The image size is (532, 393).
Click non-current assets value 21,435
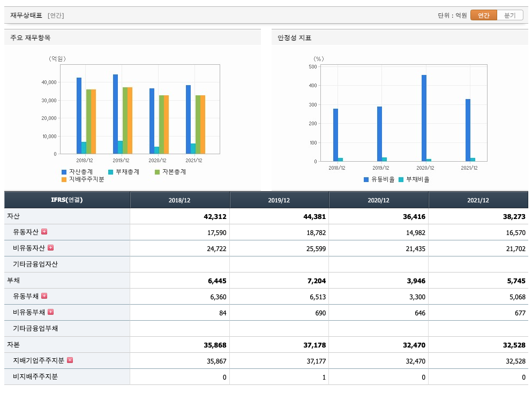tap(416, 248)
